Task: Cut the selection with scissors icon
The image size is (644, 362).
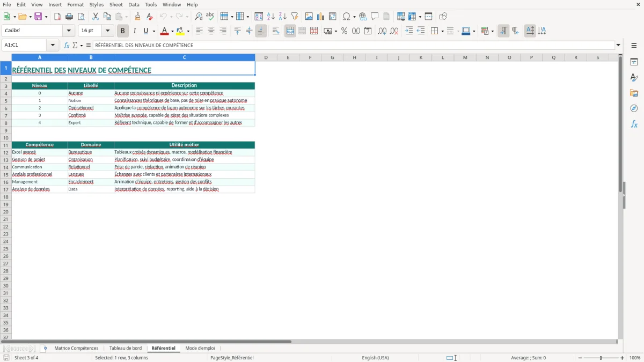Action: [96, 17]
